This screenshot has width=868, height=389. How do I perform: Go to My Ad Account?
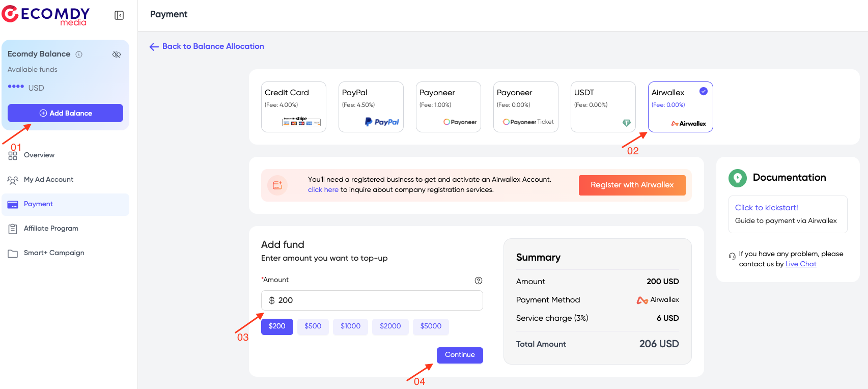(48, 179)
